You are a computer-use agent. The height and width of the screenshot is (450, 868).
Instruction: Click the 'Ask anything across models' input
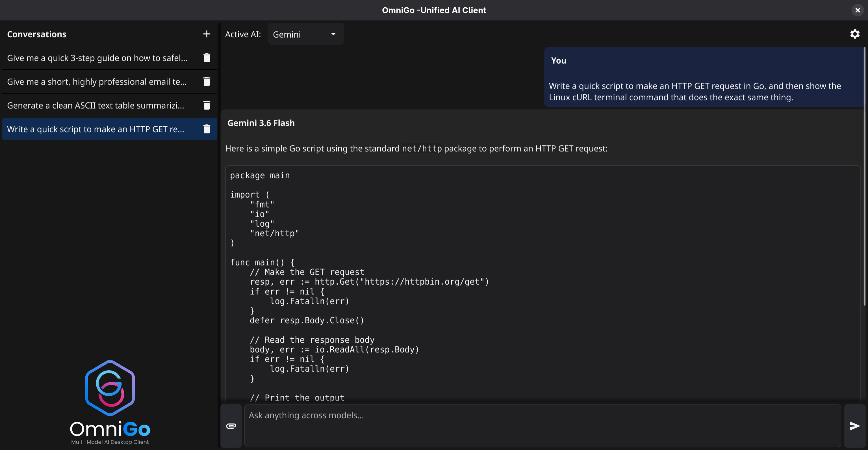pyautogui.click(x=542, y=426)
